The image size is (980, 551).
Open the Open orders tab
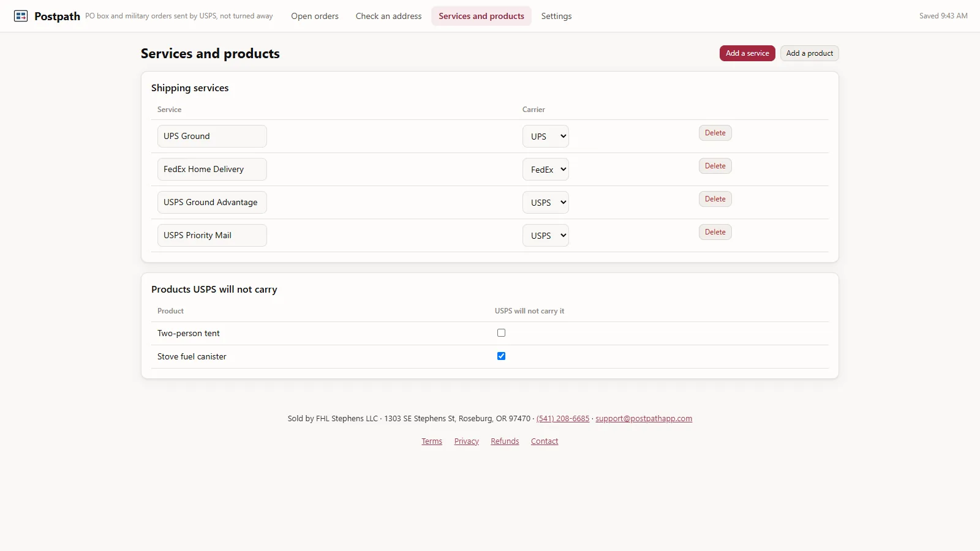(x=315, y=16)
